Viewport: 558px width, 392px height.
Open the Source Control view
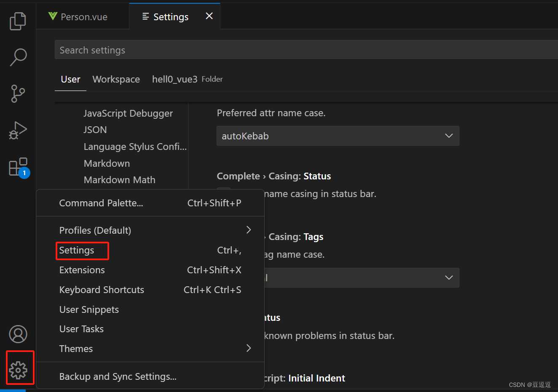(18, 93)
